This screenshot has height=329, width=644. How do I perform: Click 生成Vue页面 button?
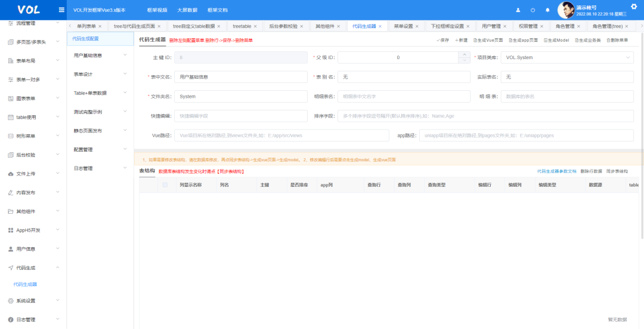(488, 40)
